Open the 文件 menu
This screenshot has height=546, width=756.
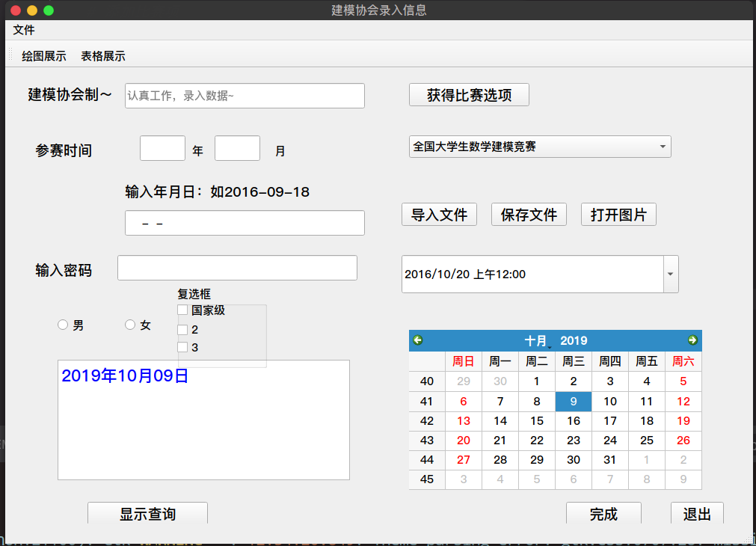point(24,31)
